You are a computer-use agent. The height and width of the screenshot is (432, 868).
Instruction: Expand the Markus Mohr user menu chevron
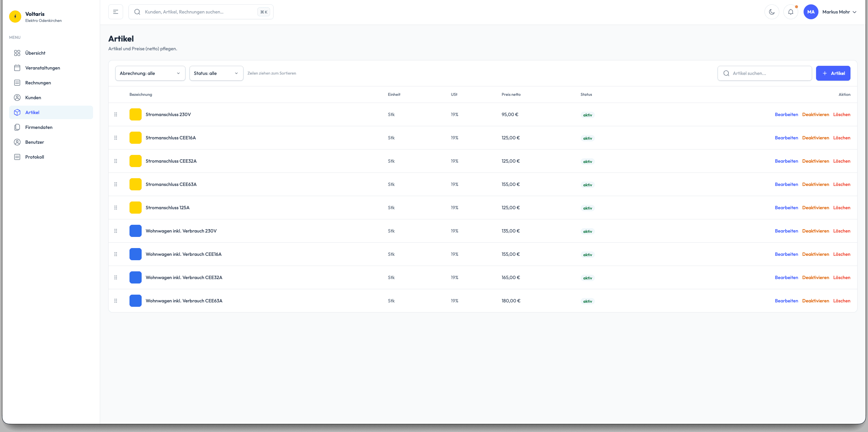[x=855, y=12]
